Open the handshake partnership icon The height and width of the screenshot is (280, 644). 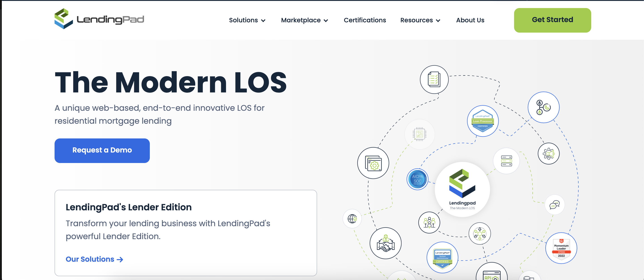[386, 243]
